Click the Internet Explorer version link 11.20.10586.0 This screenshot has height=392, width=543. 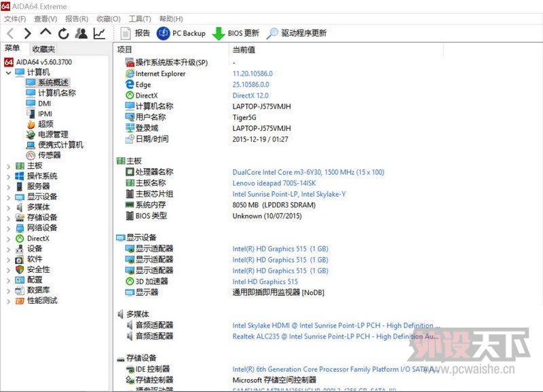coord(252,74)
